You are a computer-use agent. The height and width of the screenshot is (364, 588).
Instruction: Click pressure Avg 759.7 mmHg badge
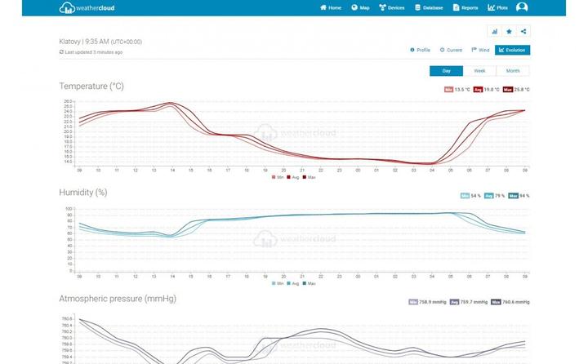(469, 302)
